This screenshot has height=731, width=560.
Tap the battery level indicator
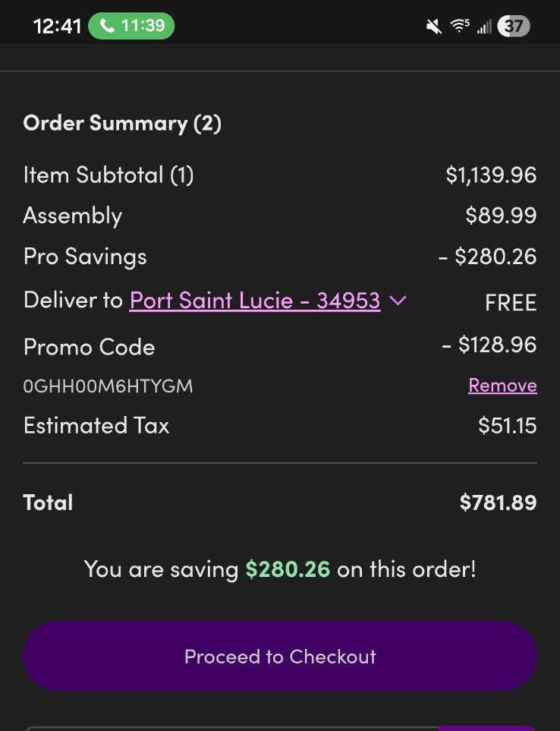point(514,27)
